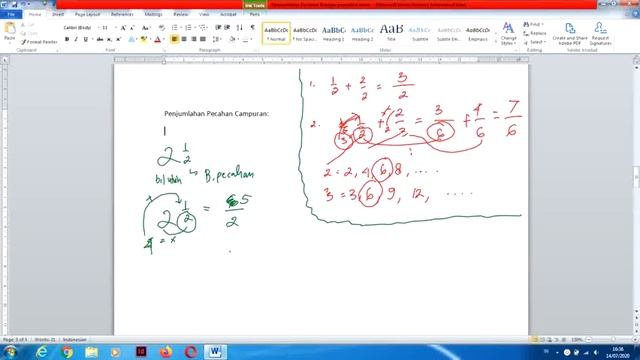Align text to the right

193,39
